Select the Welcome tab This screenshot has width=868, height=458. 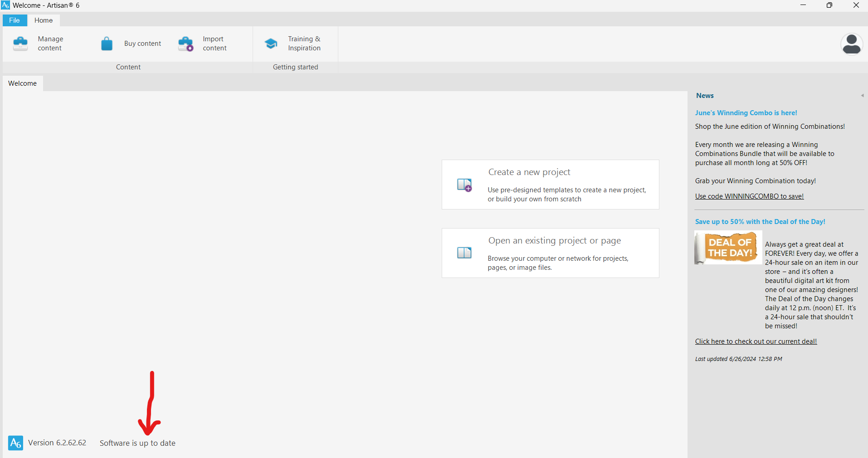point(23,83)
